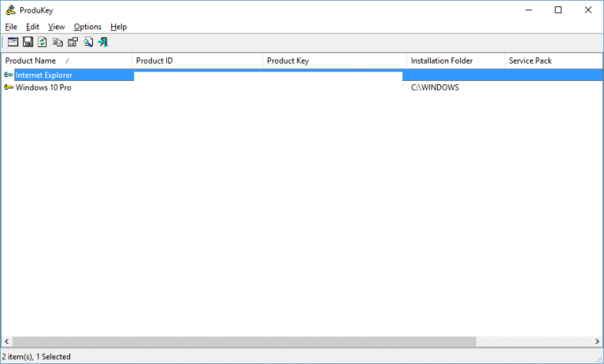Click the Properties toolbar icon
This screenshot has width=604, height=364.
point(73,42)
